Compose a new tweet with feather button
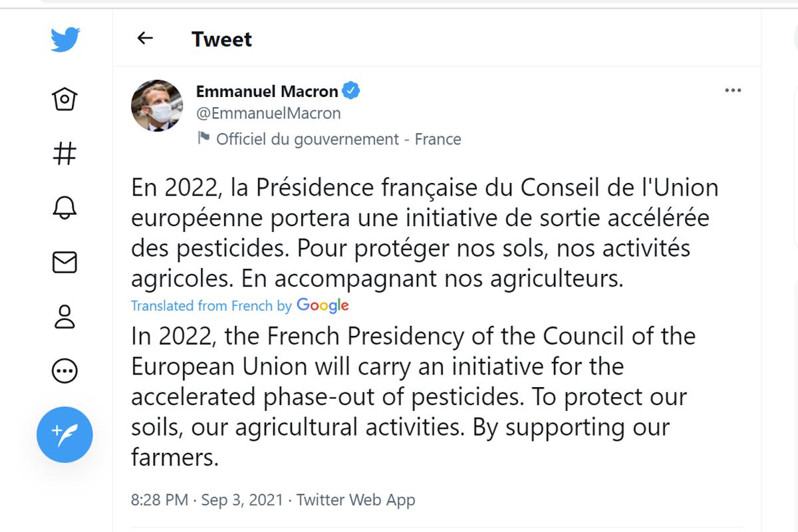This screenshot has height=532, width=798. [65, 435]
